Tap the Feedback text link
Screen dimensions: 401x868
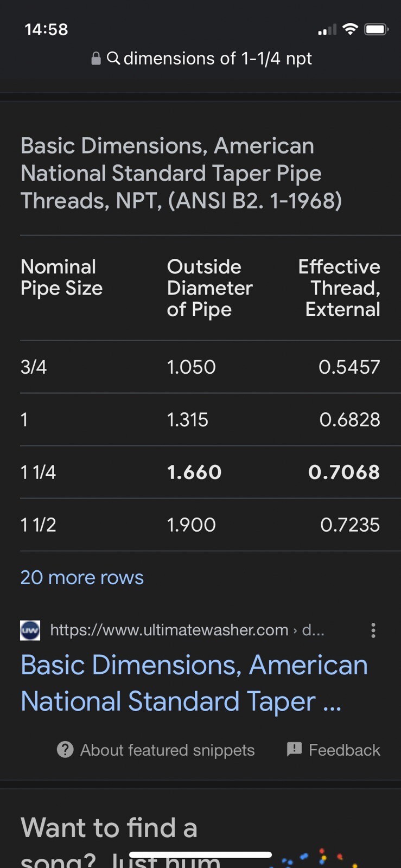pos(344,750)
